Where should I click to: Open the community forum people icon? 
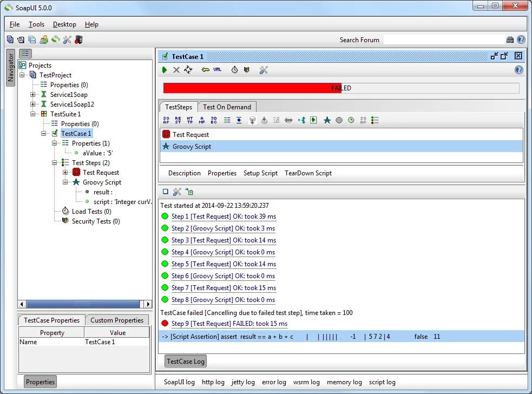tap(44, 40)
